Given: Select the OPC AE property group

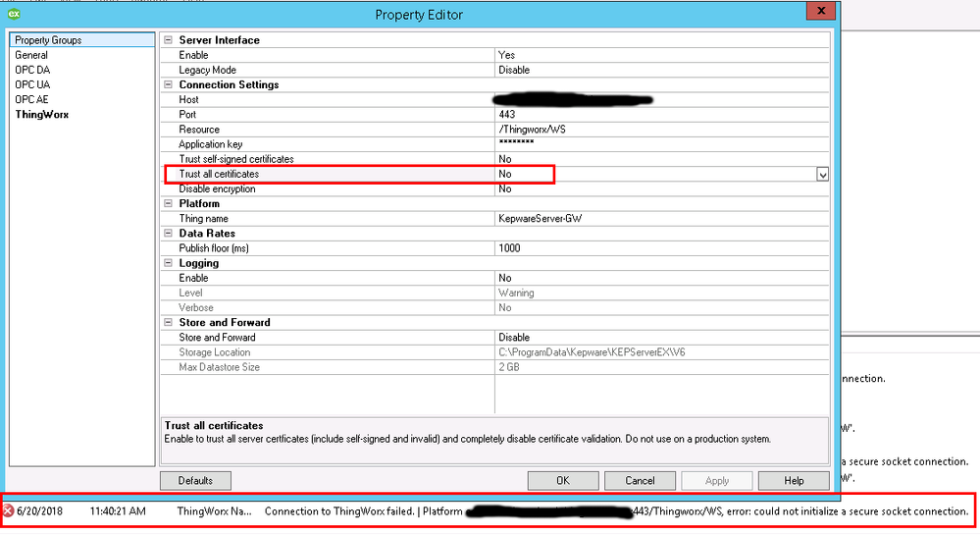Looking at the screenshot, I should click(x=31, y=99).
